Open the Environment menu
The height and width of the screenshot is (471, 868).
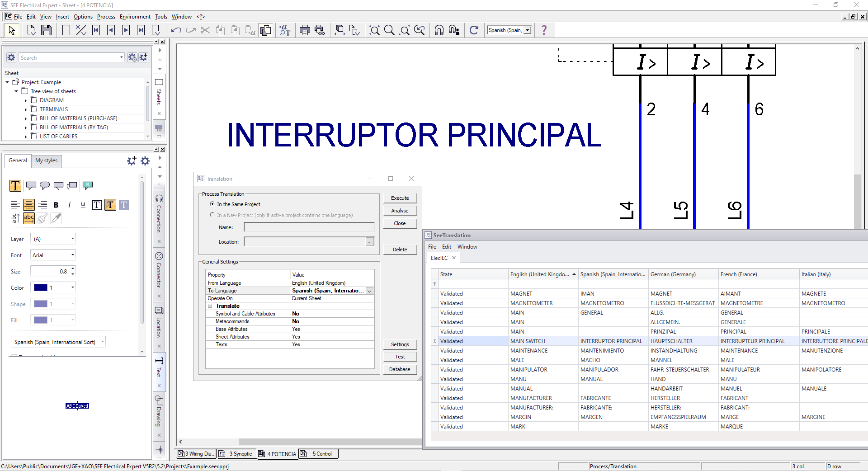coord(135,17)
